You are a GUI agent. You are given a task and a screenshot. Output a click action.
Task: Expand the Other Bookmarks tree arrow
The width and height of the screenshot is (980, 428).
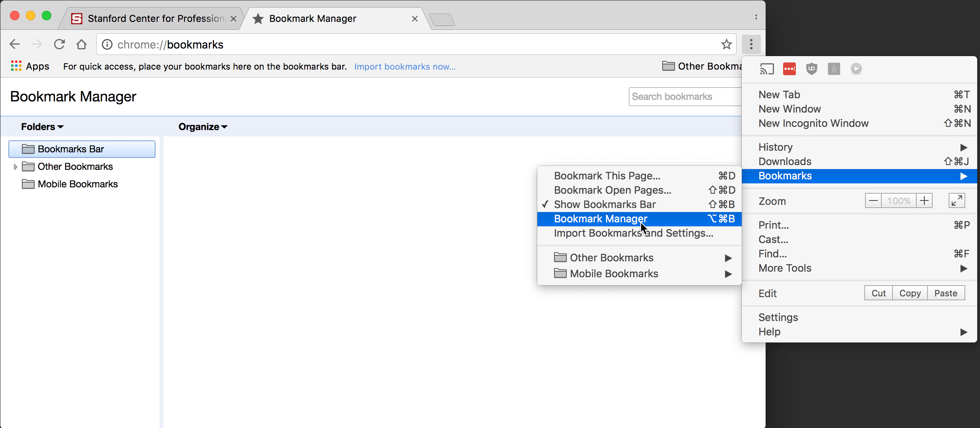(x=15, y=167)
